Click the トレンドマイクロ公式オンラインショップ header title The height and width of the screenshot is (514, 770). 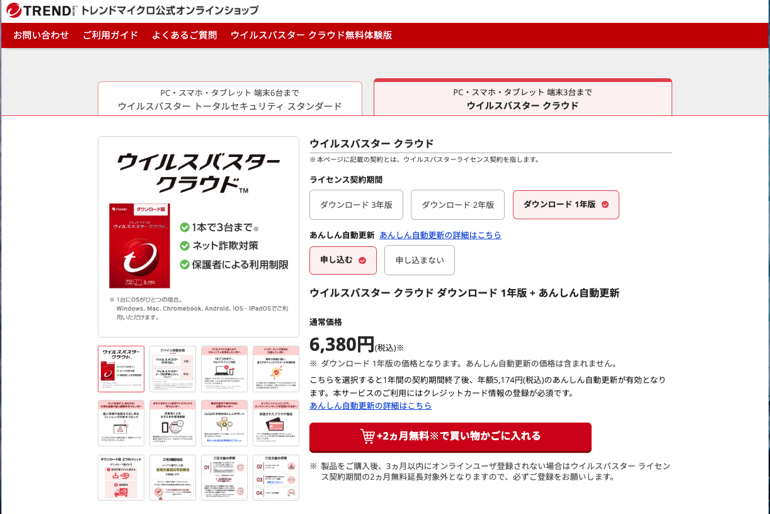coord(170,10)
